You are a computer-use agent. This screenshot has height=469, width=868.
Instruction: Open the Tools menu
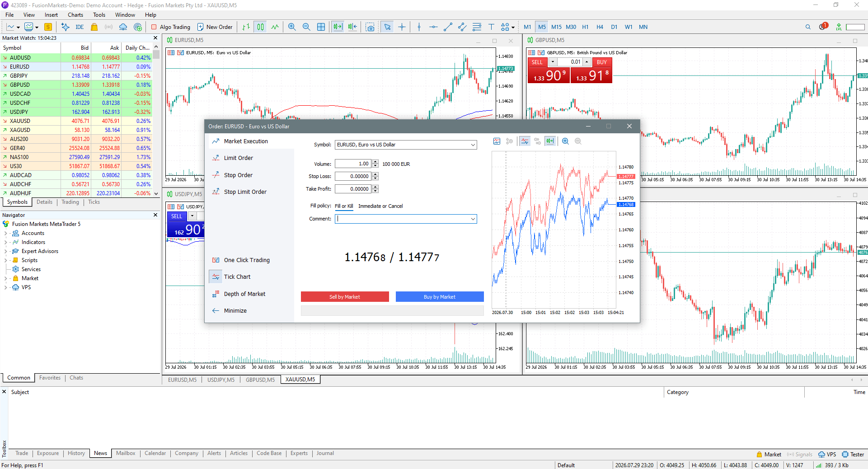coord(99,15)
